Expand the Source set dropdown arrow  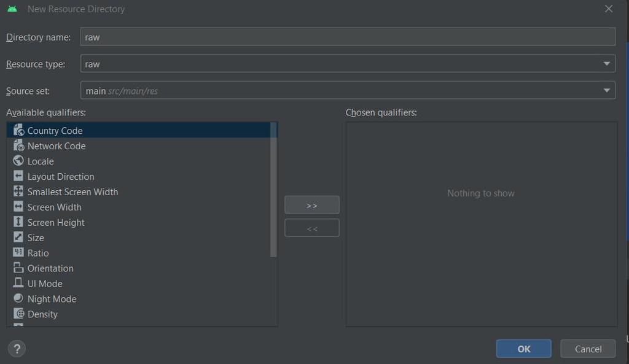click(606, 91)
